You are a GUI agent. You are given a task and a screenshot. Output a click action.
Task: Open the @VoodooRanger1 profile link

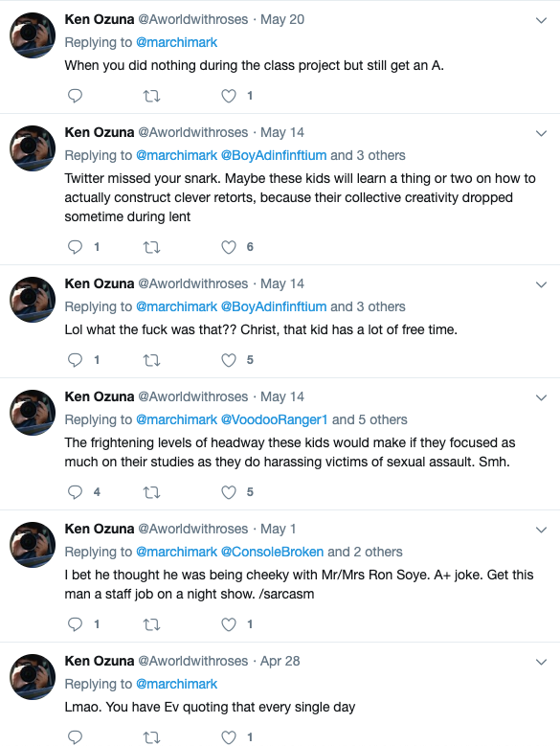pyautogui.click(x=275, y=419)
